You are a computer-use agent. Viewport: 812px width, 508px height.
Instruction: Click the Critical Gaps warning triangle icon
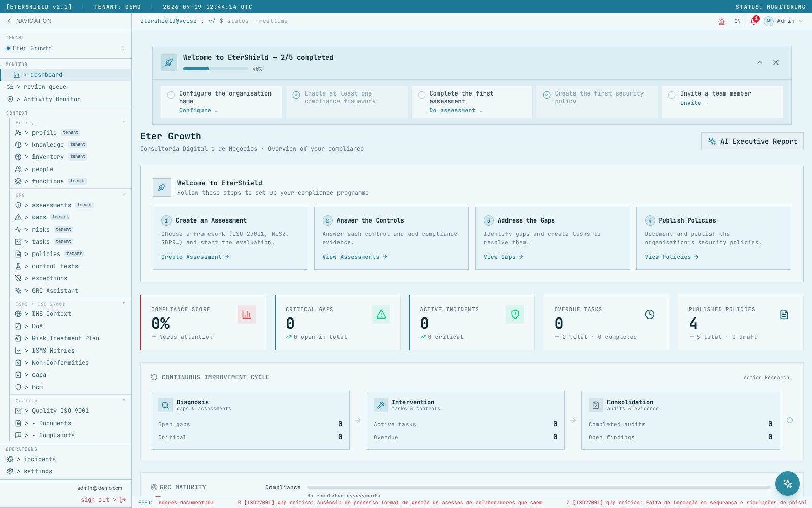tap(381, 314)
